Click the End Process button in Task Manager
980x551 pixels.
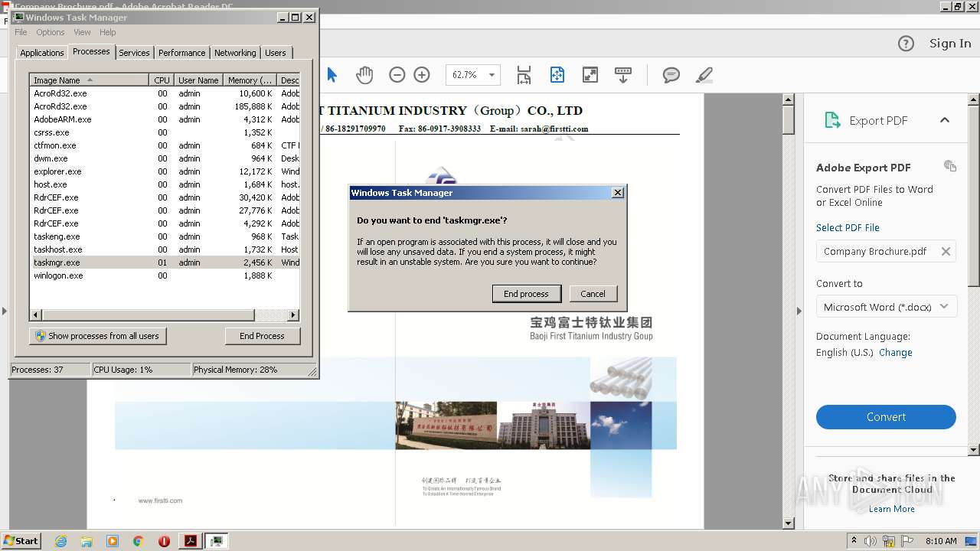tap(262, 336)
